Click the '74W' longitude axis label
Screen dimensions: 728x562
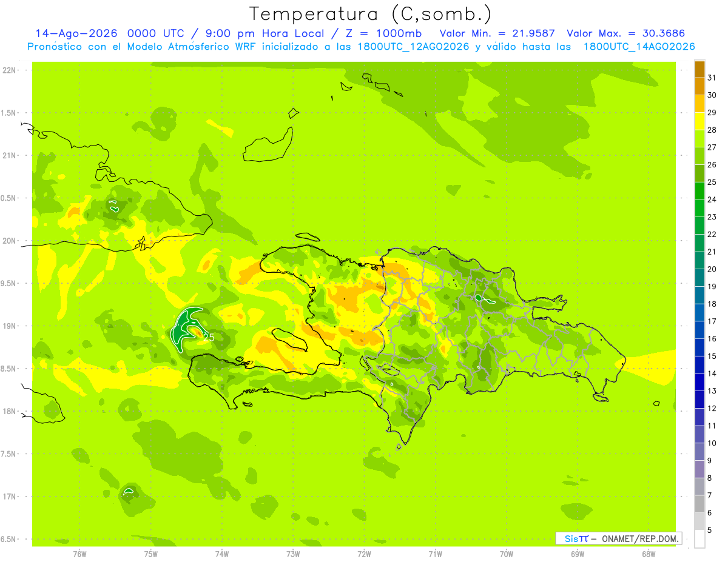[222, 554]
